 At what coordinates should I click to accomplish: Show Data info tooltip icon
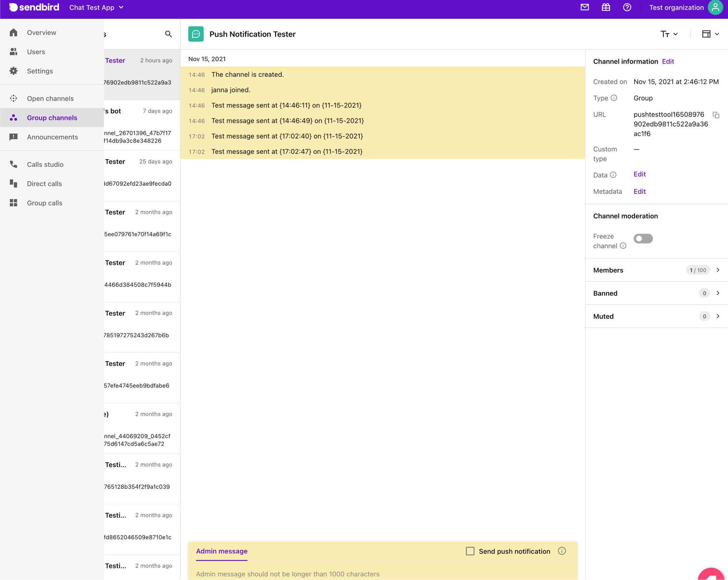click(x=613, y=175)
